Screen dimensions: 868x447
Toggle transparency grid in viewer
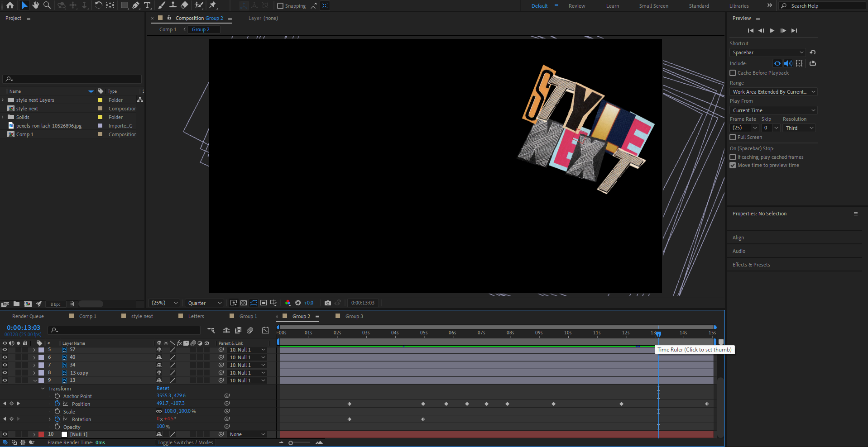244,303
